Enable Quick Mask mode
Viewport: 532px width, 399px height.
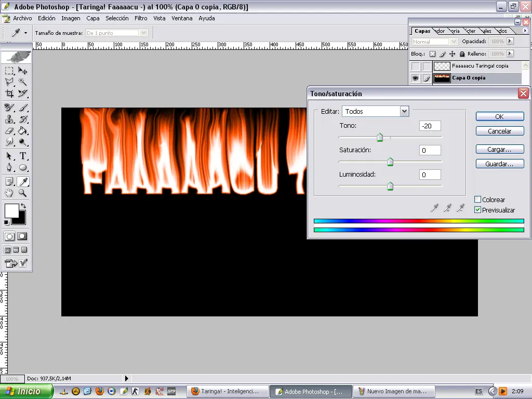point(22,236)
